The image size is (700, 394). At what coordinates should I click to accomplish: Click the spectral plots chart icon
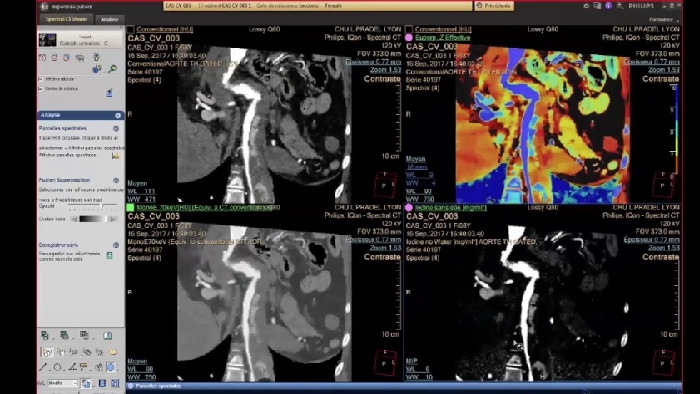tap(116, 156)
